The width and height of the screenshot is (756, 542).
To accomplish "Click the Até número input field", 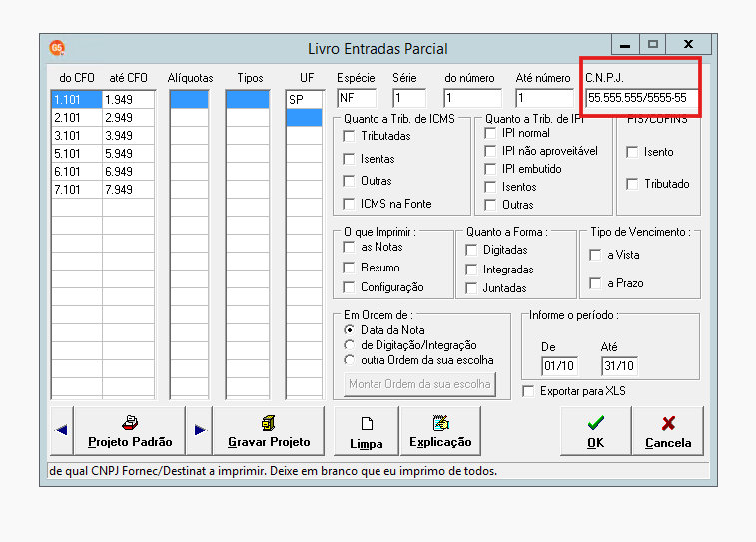I will coord(545,98).
